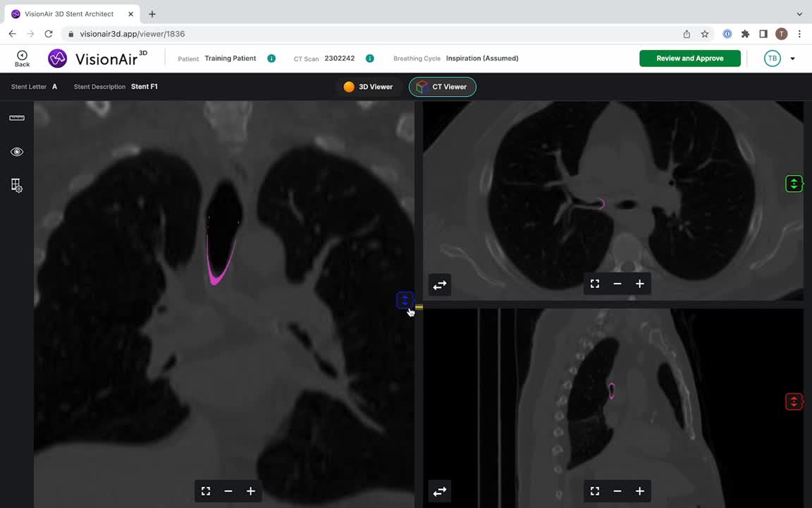
Task: Open the Chrome tab search dropdown
Action: [799, 14]
